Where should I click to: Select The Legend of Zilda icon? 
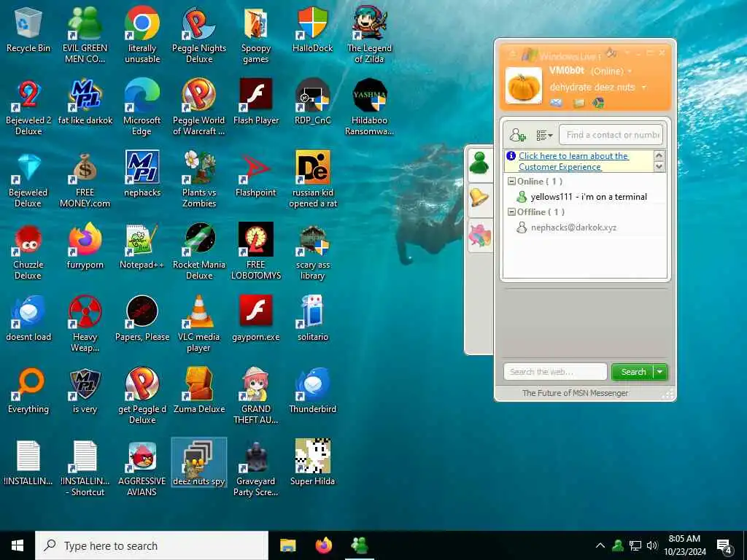(369, 36)
